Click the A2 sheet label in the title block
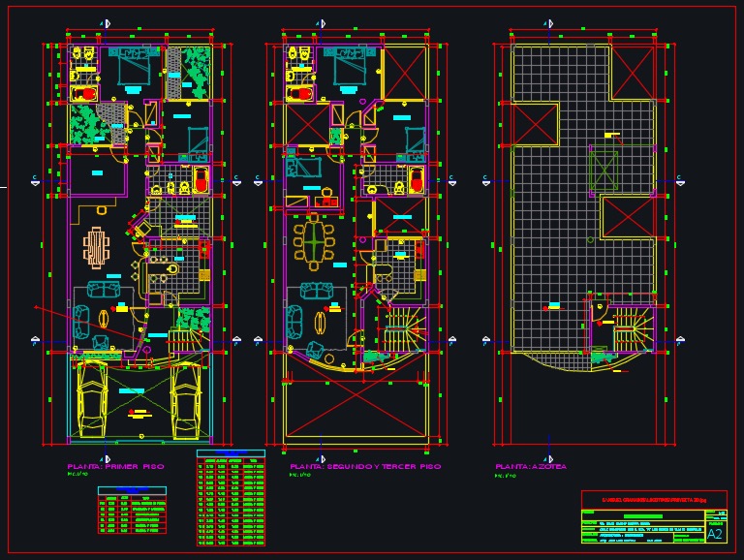Viewport: 744px width, 560px height. pos(714,534)
